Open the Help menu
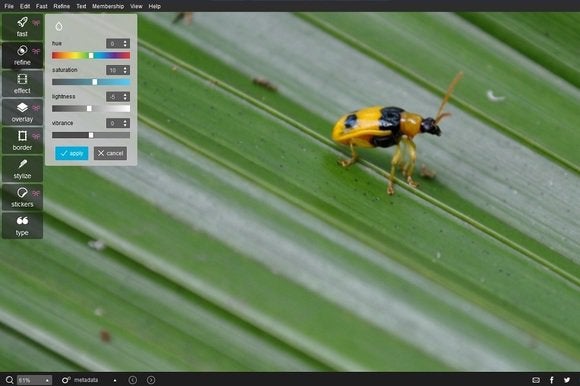 [x=155, y=6]
